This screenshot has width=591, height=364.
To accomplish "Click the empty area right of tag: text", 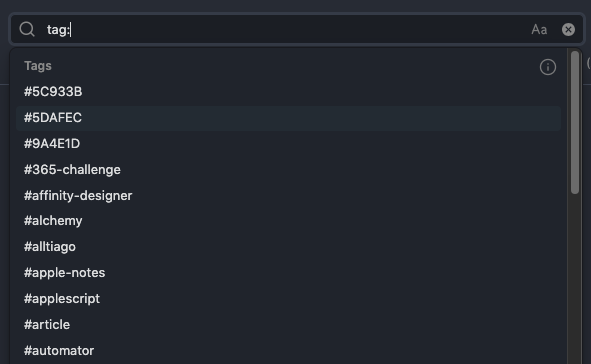I will click(x=300, y=29).
